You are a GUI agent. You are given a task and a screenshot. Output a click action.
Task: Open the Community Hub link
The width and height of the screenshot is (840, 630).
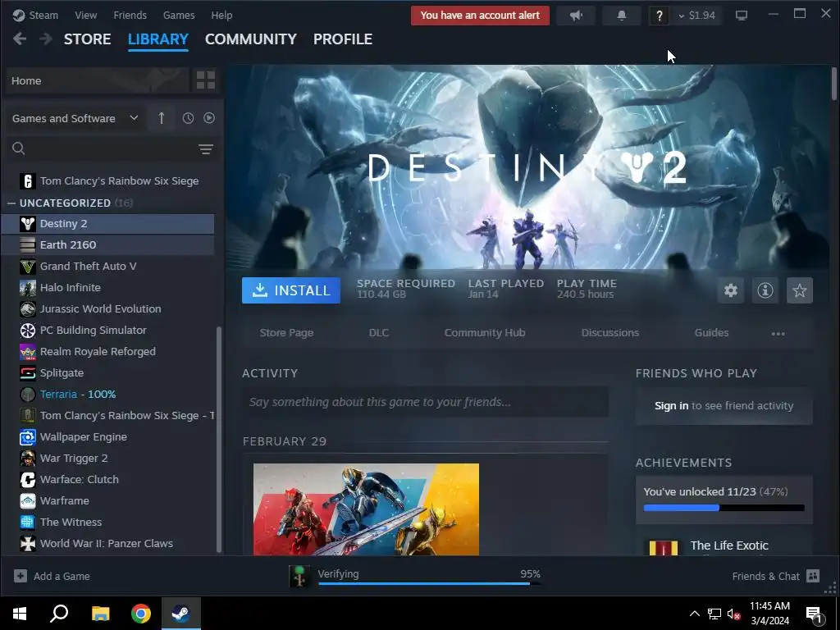pos(485,333)
